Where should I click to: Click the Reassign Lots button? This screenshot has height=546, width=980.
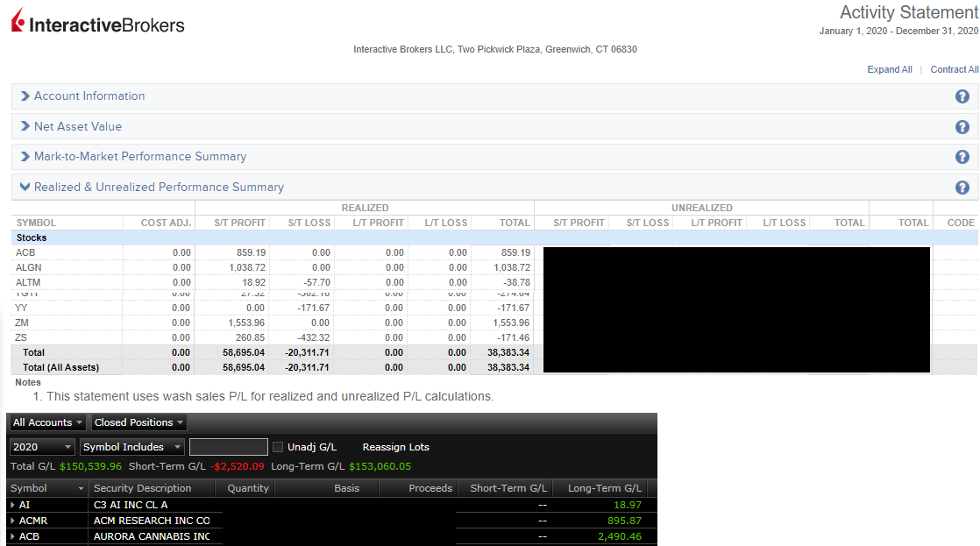[x=395, y=446]
